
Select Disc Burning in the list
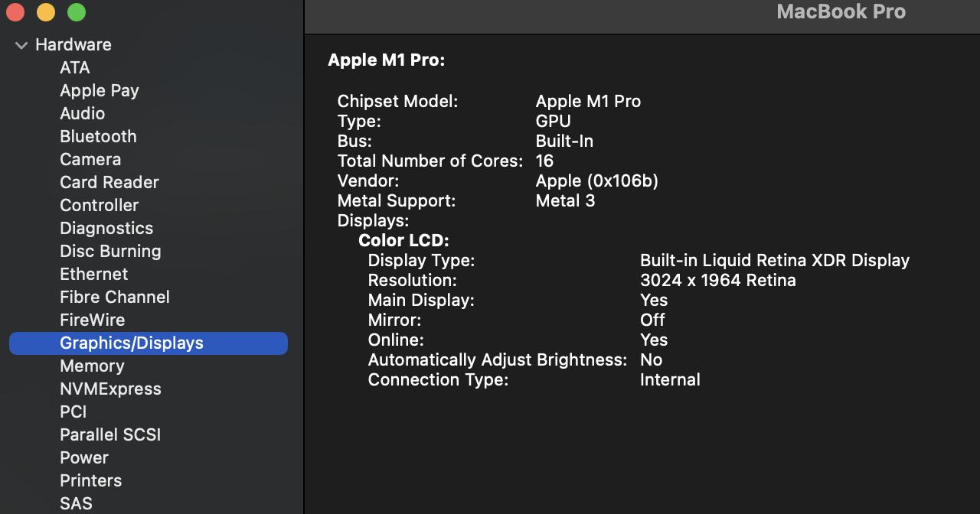coord(110,252)
